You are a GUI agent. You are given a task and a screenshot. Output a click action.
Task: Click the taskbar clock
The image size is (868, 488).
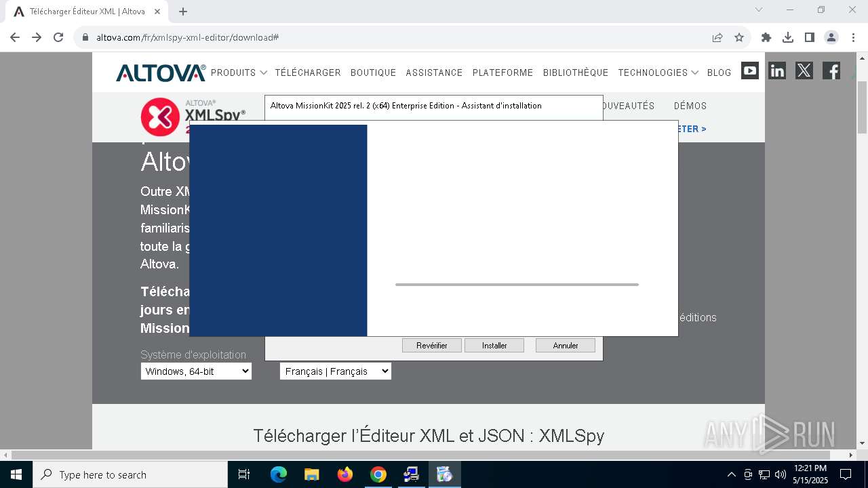[x=810, y=474]
